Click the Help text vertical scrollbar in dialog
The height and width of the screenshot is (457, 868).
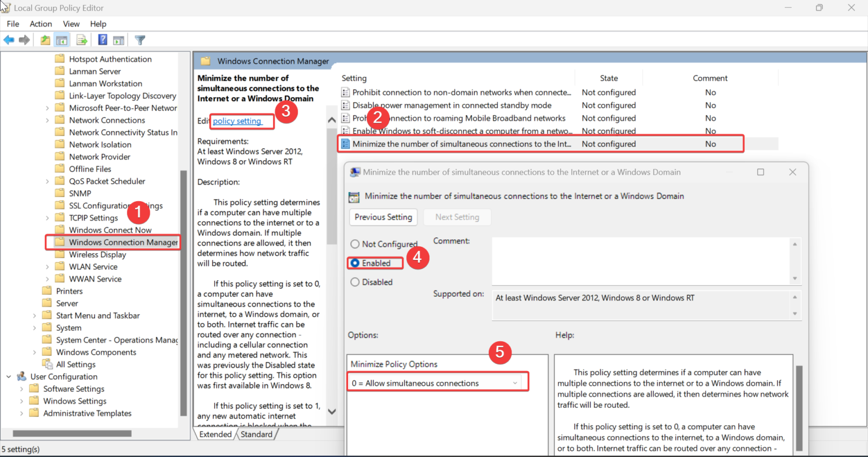(x=799, y=410)
